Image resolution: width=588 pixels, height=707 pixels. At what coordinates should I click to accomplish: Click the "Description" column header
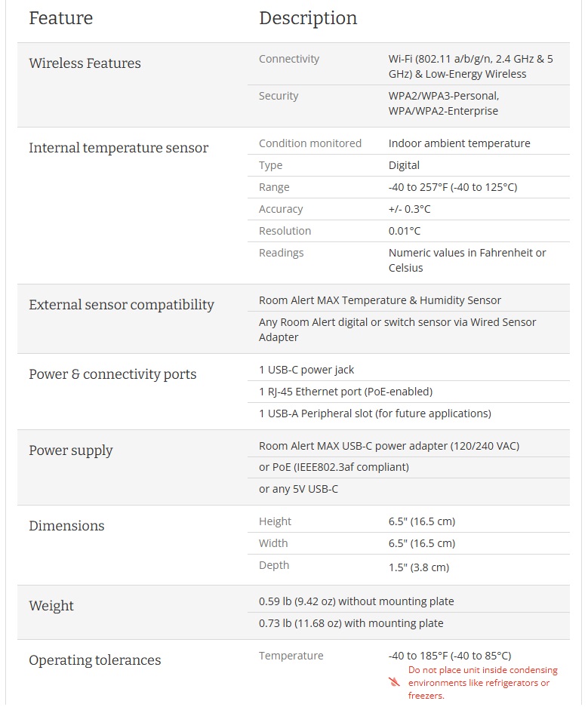[308, 18]
